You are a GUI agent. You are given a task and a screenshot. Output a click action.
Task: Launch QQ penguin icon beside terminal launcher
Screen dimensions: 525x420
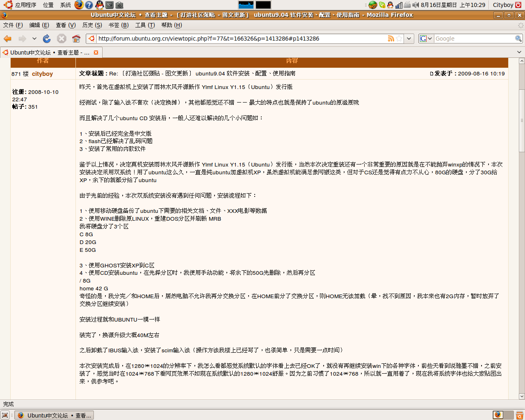click(99, 5)
